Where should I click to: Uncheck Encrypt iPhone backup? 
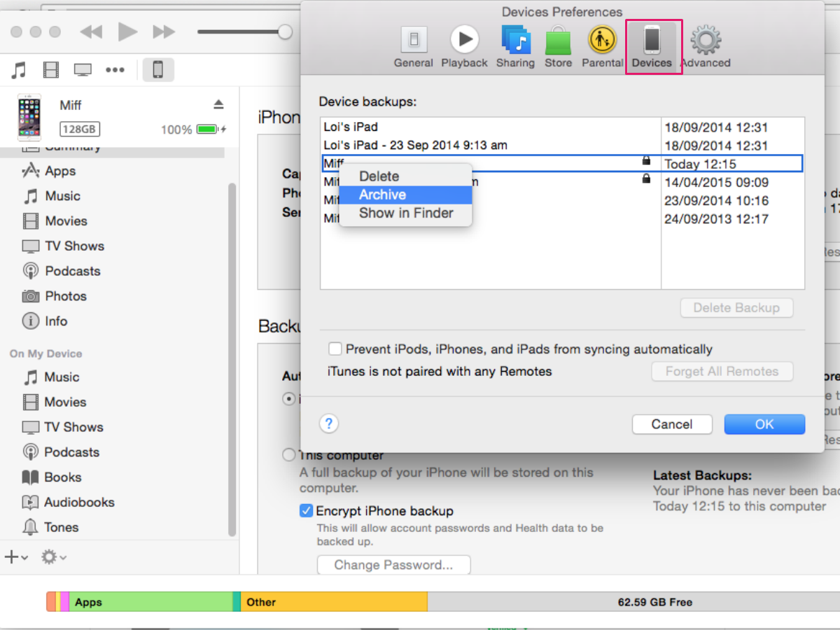[306, 511]
